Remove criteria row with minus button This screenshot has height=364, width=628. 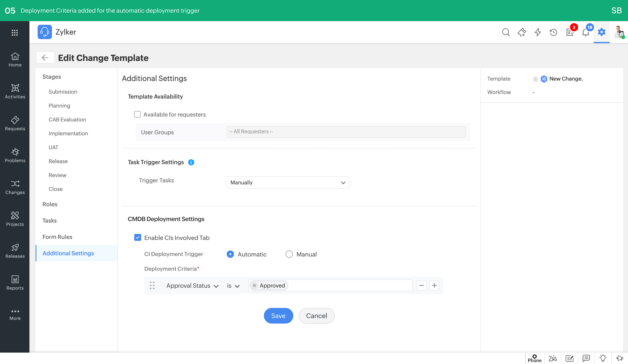(421, 286)
